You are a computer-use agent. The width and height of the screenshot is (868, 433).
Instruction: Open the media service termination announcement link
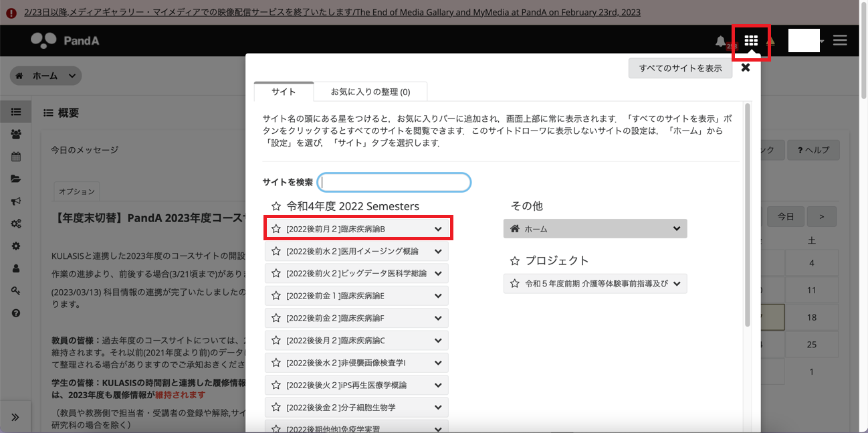(332, 13)
